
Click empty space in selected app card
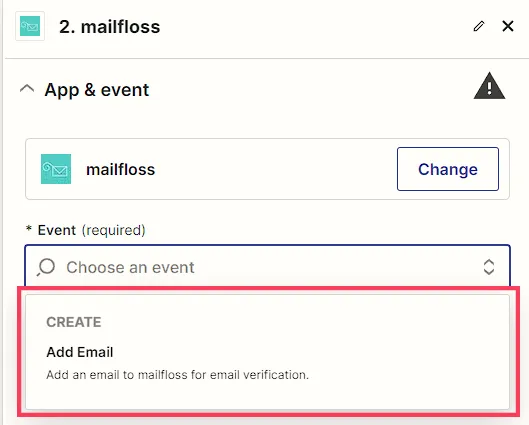[x=275, y=169]
